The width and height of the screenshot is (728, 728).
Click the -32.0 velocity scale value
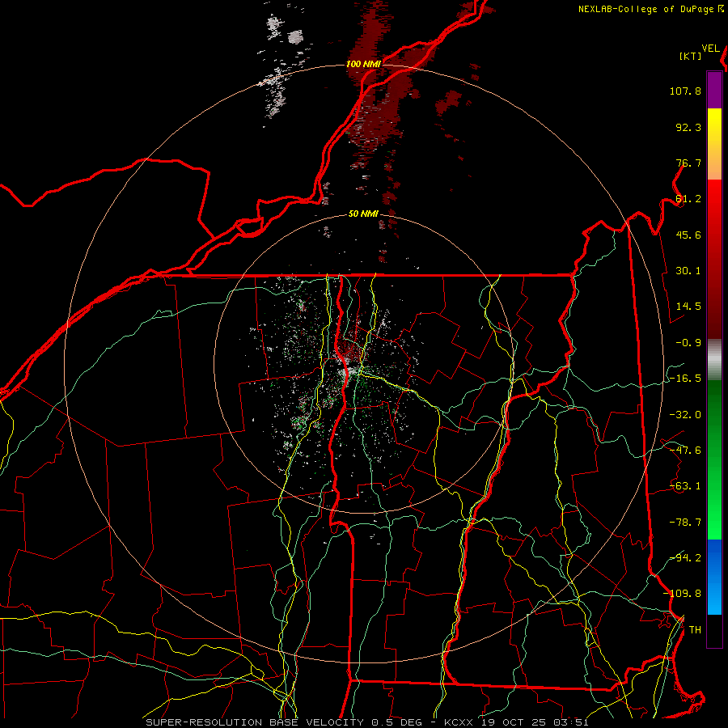coord(685,415)
